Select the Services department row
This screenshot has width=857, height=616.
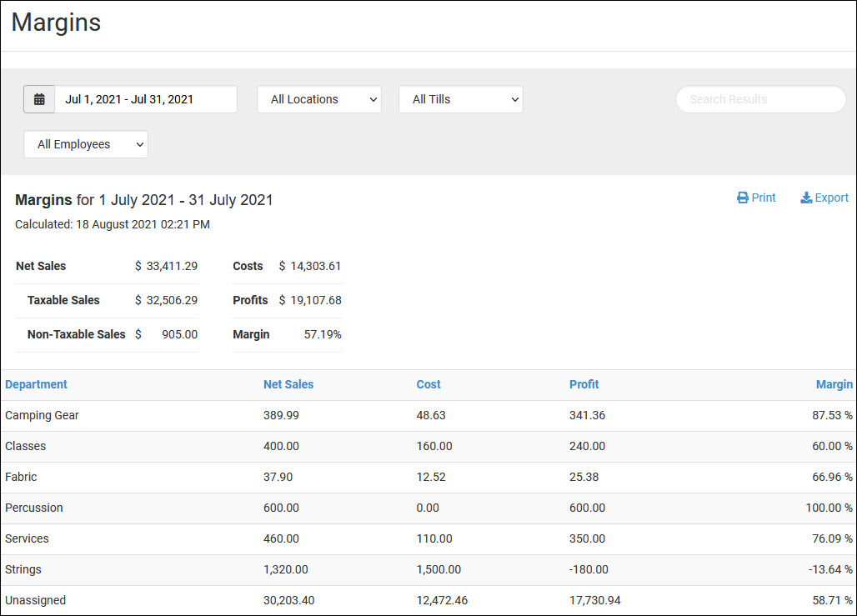click(x=27, y=538)
